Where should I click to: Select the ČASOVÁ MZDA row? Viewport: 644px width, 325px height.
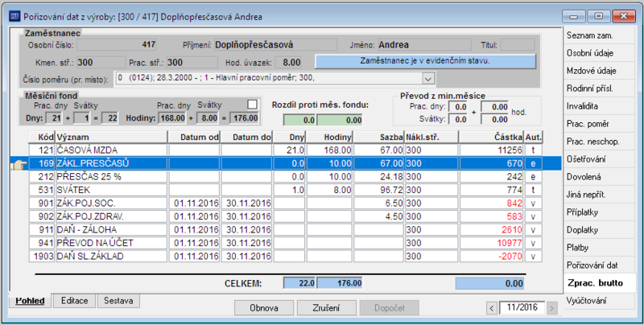coord(286,150)
